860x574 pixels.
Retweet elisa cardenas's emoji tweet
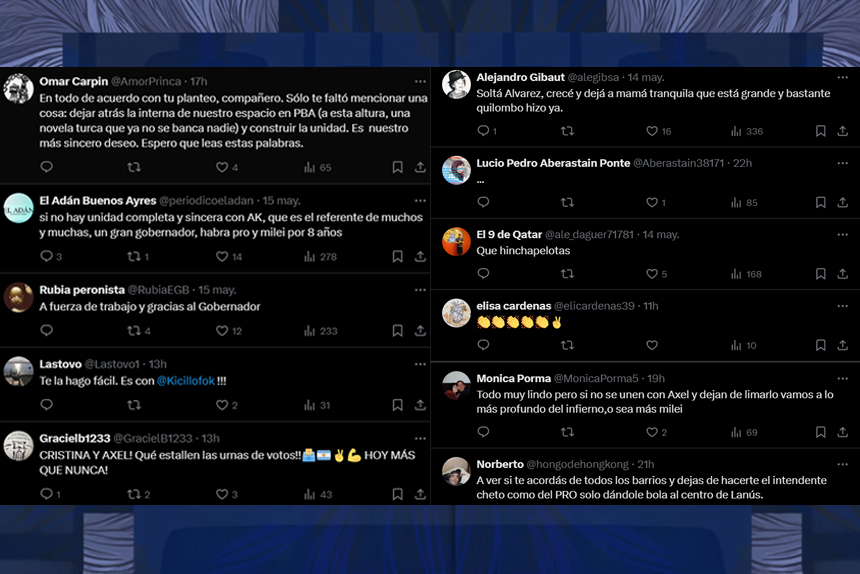click(568, 345)
